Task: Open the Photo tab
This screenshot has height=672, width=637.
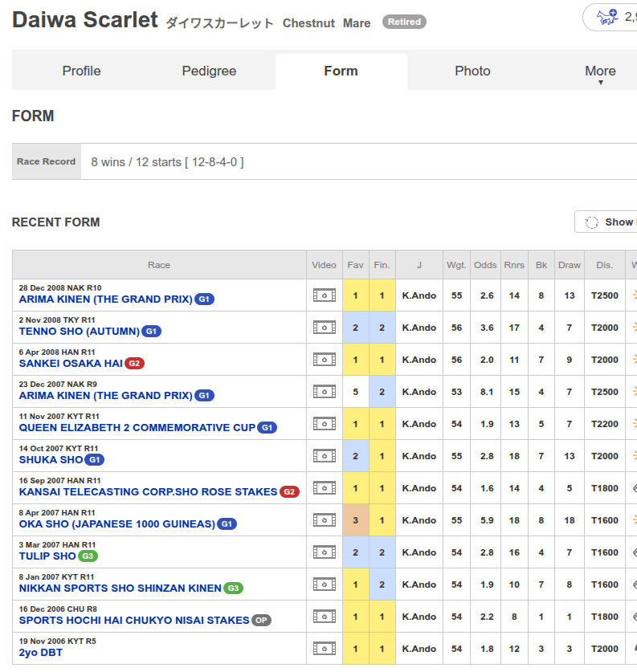Action: tap(472, 71)
